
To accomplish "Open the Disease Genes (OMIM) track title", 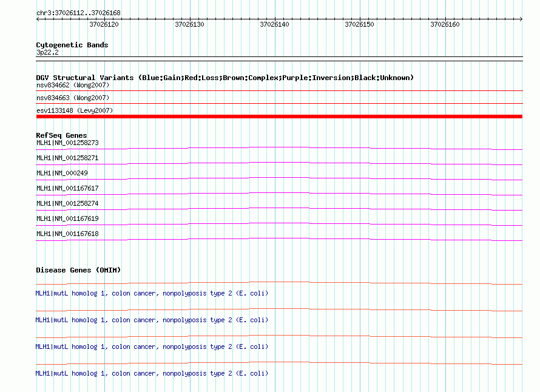I will 78,270.
